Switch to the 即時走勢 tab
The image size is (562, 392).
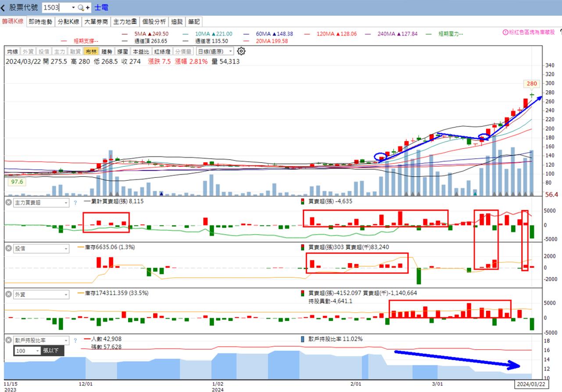40,21
